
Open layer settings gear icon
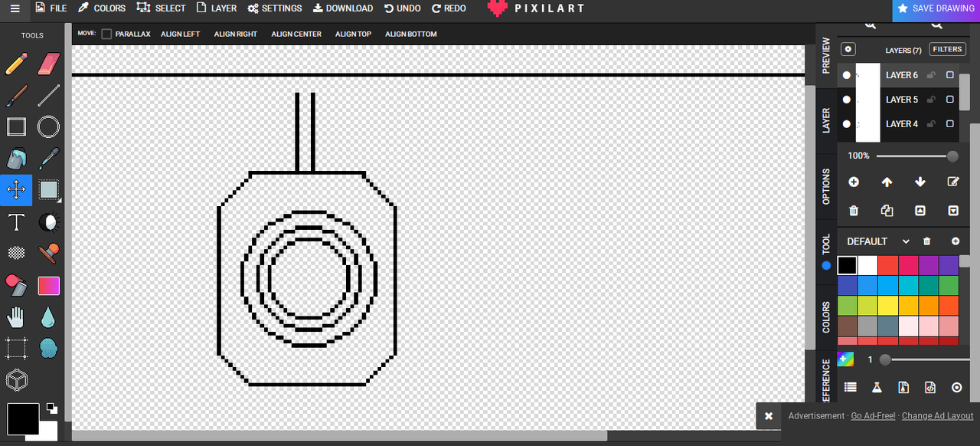848,49
